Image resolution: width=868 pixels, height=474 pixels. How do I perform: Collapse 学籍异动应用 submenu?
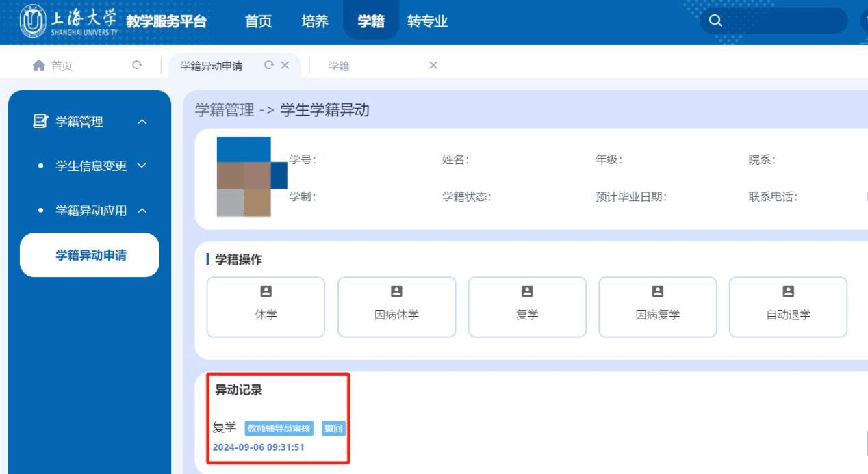142,211
